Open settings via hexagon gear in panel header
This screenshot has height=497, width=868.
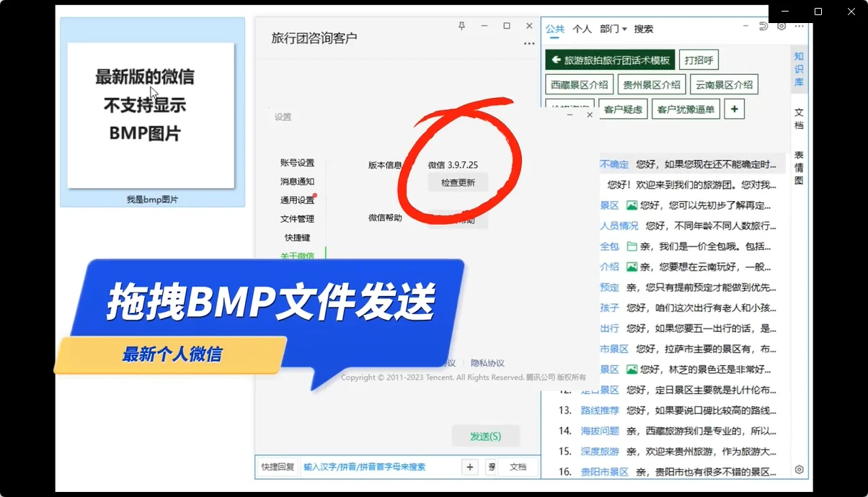[781, 26]
